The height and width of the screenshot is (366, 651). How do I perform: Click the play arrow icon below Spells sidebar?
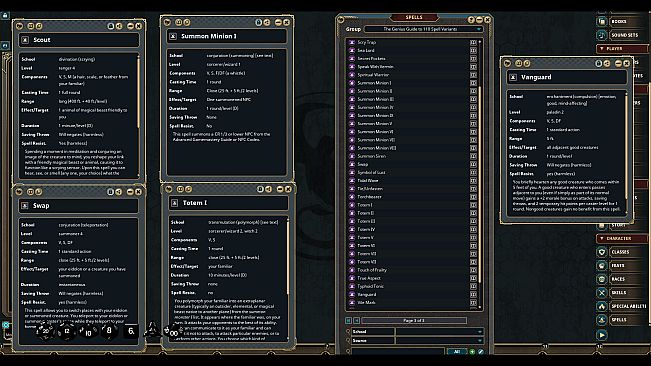click(x=602, y=334)
